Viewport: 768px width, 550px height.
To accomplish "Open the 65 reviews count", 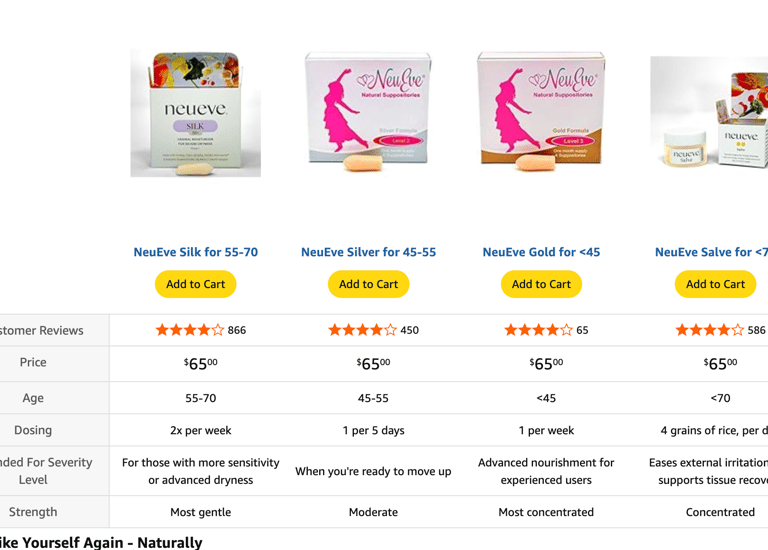I will coord(582,331).
